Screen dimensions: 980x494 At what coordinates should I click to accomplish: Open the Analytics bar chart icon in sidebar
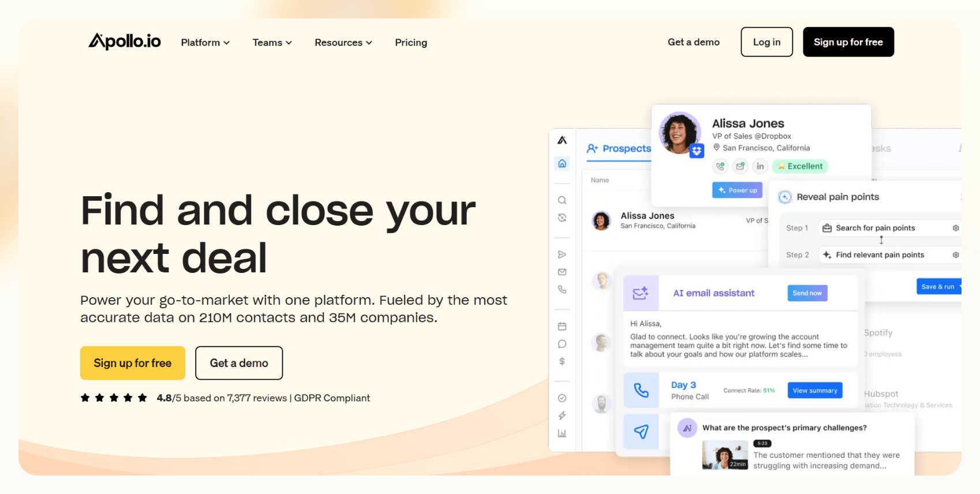[562, 433]
